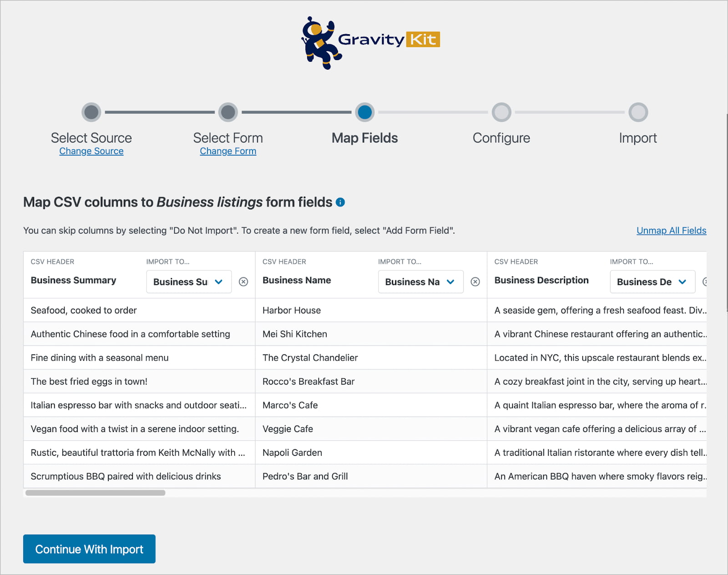The height and width of the screenshot is (575, 728).
Task: Open the Business Summary import-to dropdown
Action: click(189, 282)
